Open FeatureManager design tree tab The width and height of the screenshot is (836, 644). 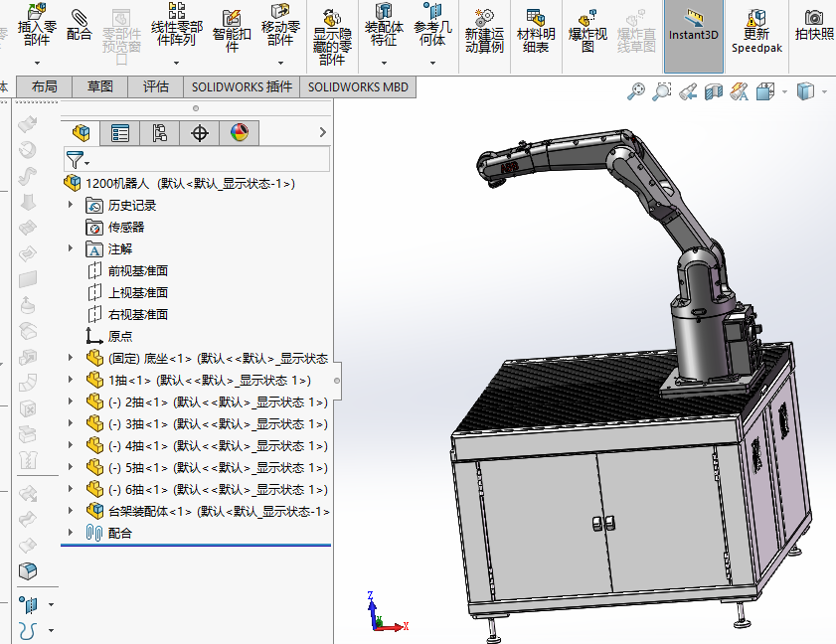[81, 133]
